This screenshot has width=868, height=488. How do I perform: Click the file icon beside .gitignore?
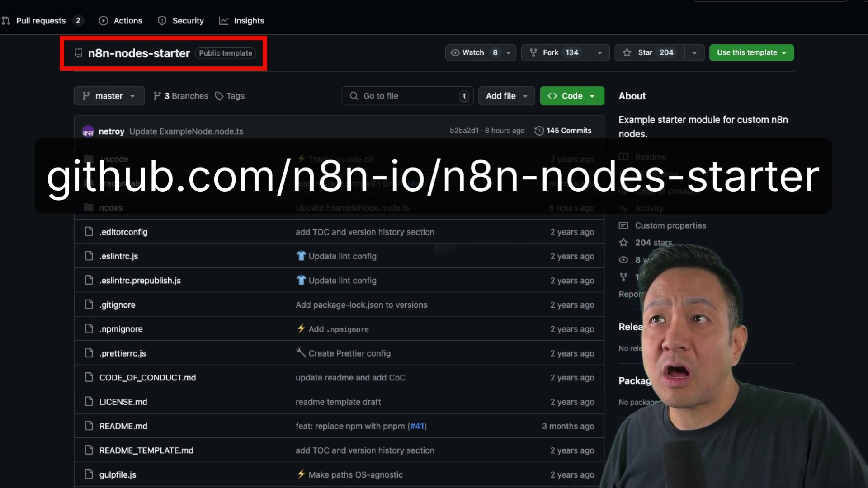89,305
